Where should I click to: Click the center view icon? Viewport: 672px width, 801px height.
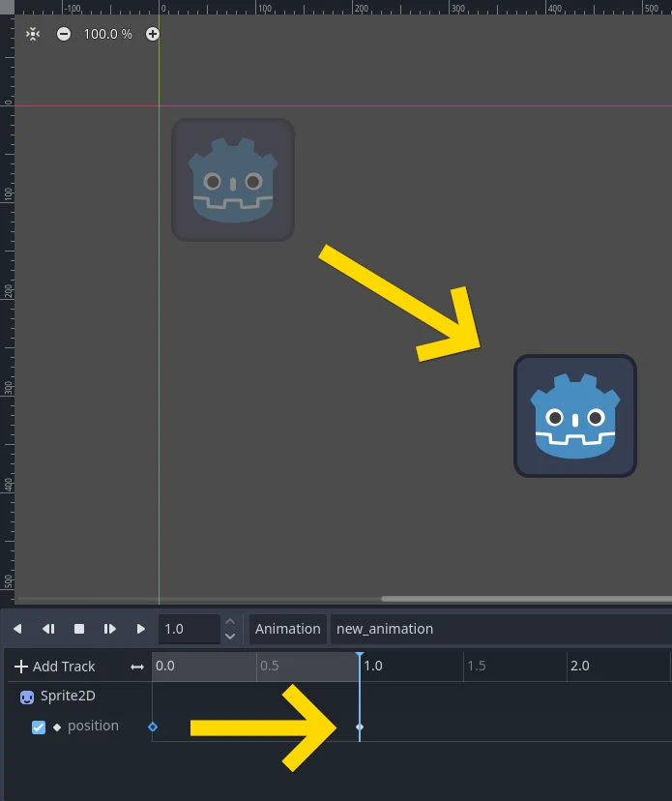pos(33,34)
